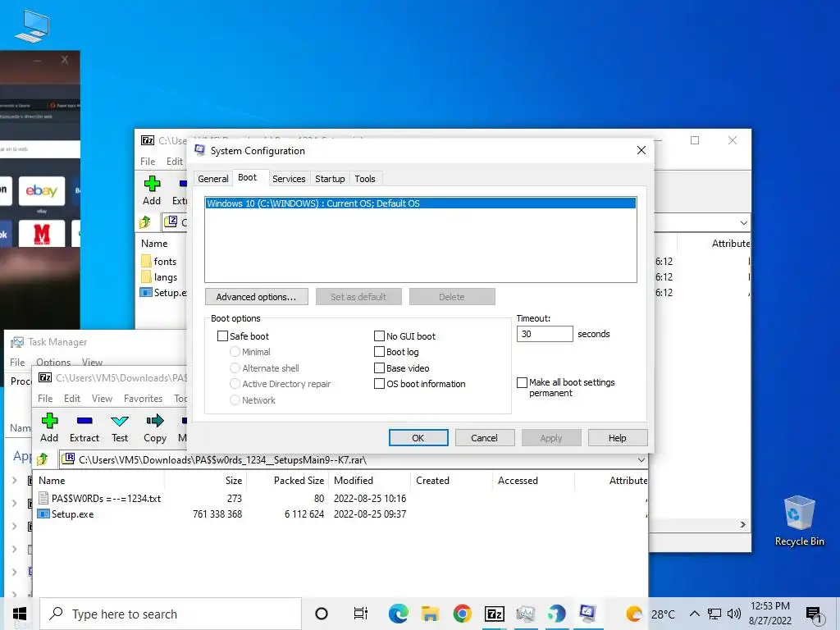Open ebay tile in browser window
The image size is (840, 630).
tap(42, 190)
